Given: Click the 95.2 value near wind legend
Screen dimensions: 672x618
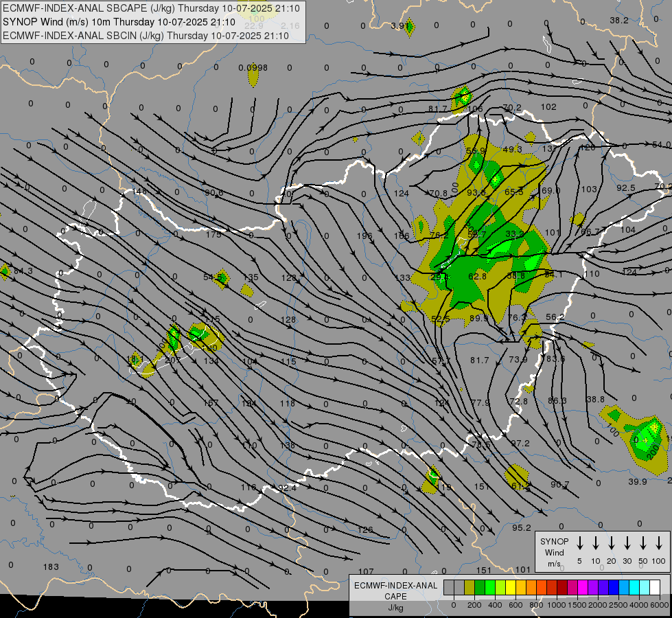Looking at the screenshot, I should pyautogui.click(x=522, y=528).
